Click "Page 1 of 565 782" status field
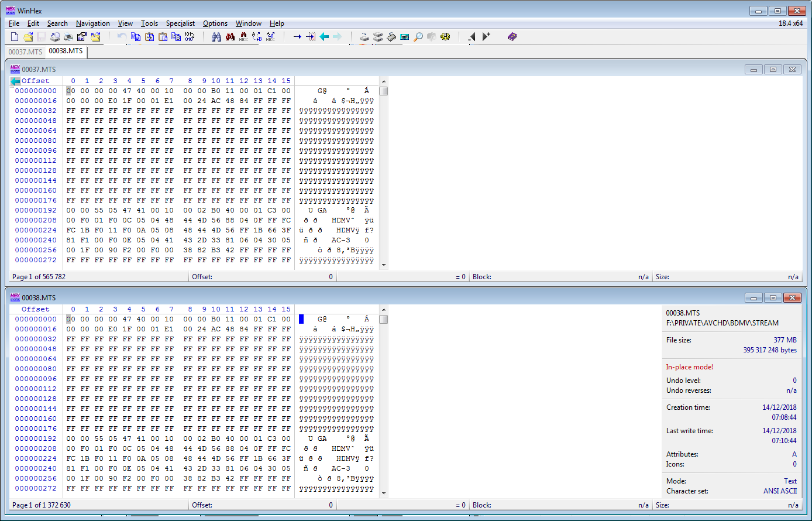 click(99, 277)
